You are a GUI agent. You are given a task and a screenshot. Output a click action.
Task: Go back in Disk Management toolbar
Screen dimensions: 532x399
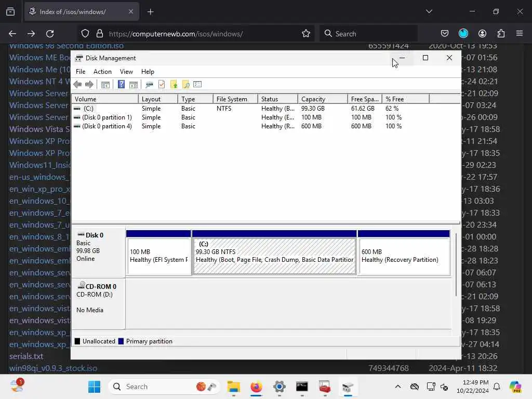tap(77, 85)
